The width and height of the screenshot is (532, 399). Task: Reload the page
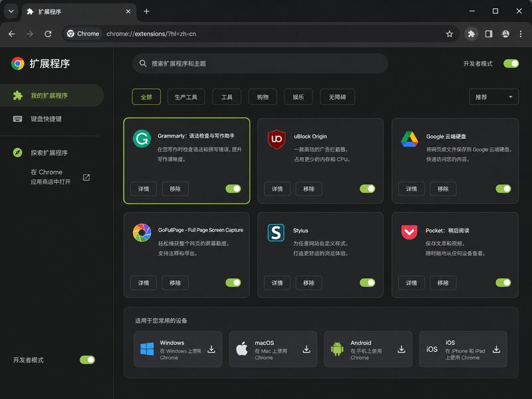point(48,34)
